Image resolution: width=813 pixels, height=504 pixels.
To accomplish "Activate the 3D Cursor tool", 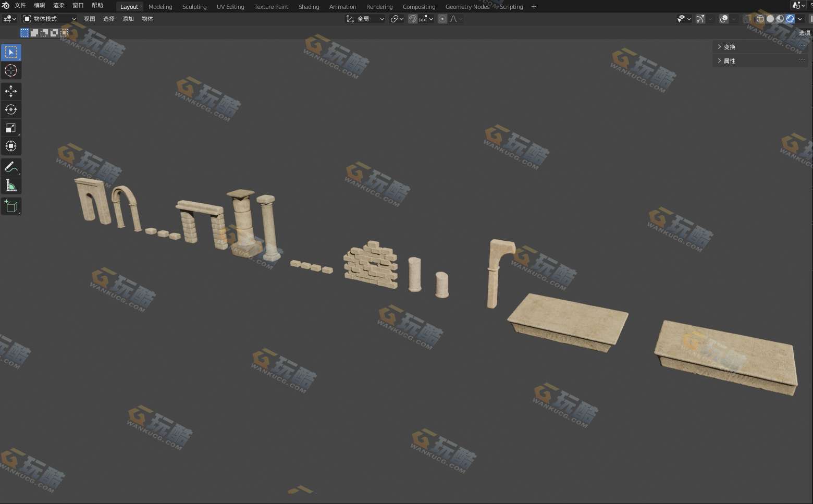I will [11, 70].
